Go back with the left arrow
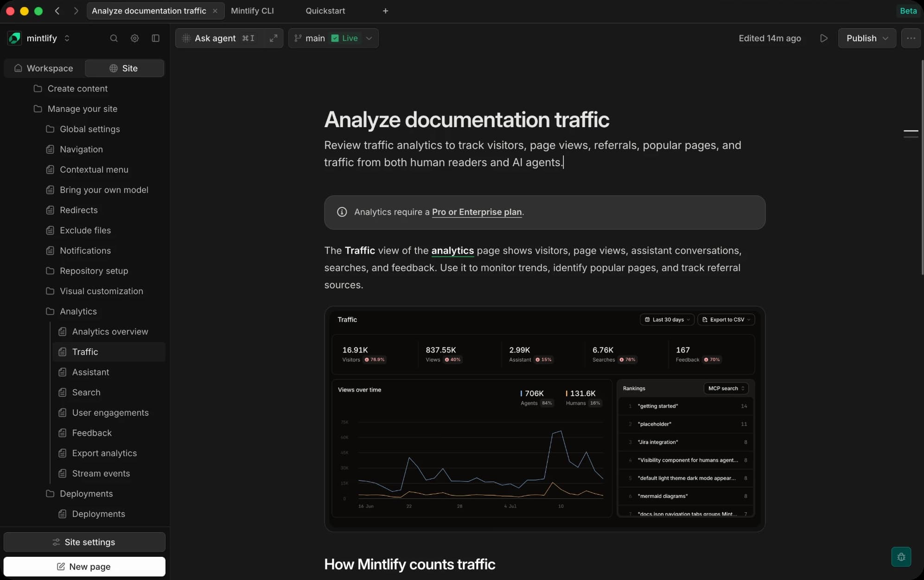 (57, 11)
